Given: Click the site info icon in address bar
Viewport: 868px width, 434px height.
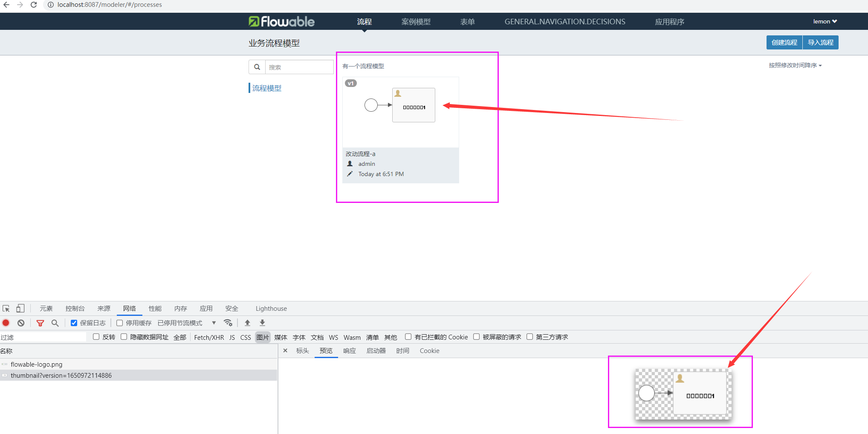Looking at the screenshot, I should click(50, 5).
